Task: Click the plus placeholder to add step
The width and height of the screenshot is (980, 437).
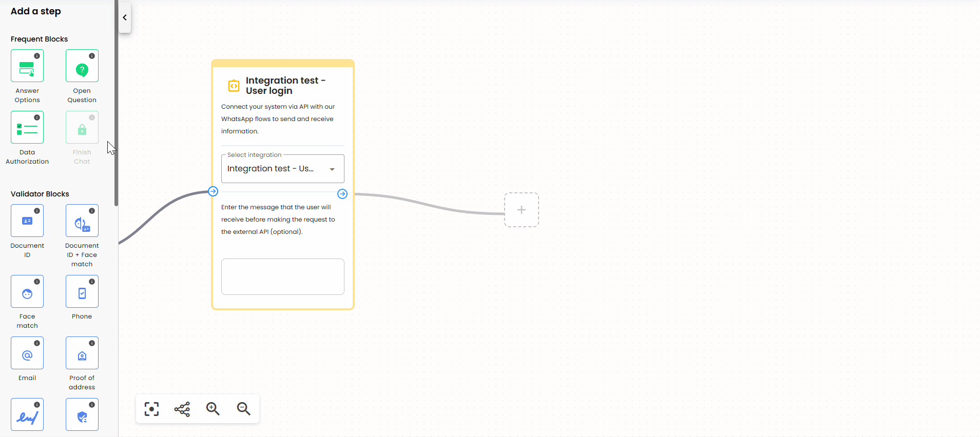Action: click(521, 210)
